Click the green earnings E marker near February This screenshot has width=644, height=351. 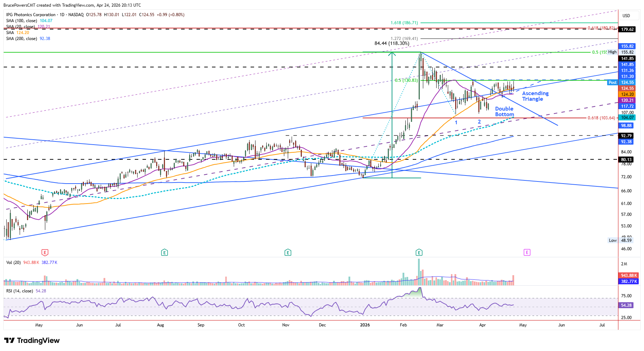(x=419, y=252)
